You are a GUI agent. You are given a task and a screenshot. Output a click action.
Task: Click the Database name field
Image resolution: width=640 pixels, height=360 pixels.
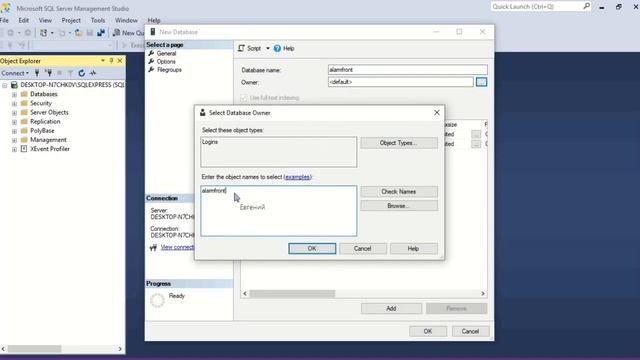407,70
